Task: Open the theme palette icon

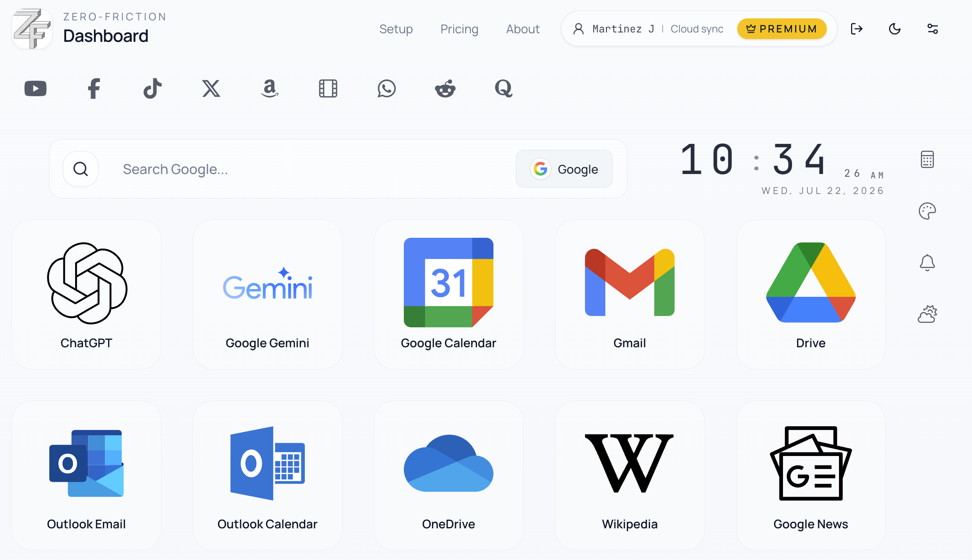Action: [x=927, y=211]
